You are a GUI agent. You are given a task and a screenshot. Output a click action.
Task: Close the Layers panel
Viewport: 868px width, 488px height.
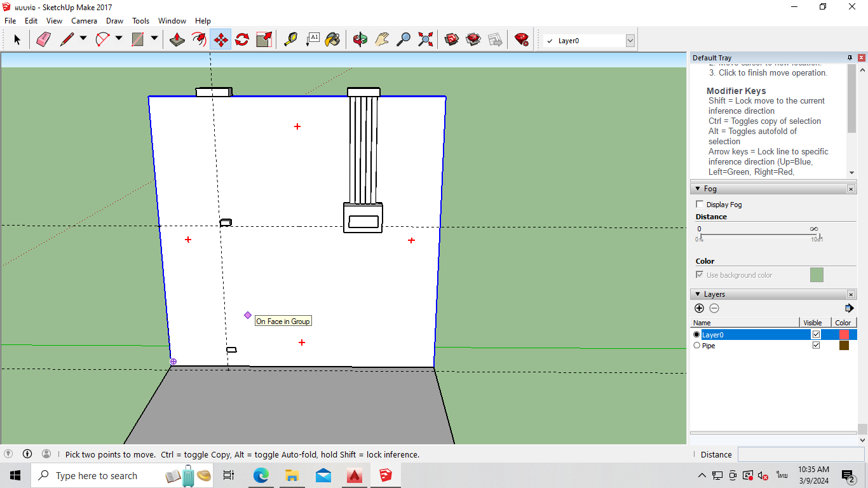851,294
